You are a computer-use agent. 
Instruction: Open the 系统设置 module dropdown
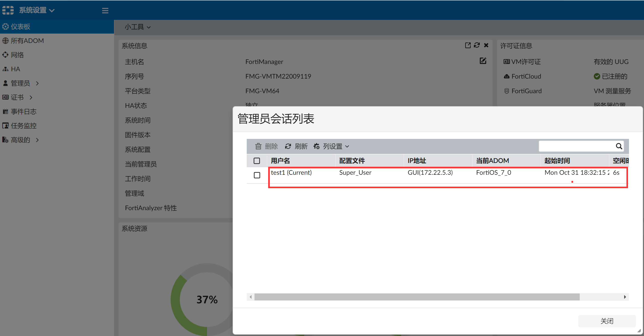(x=36, y=10)
